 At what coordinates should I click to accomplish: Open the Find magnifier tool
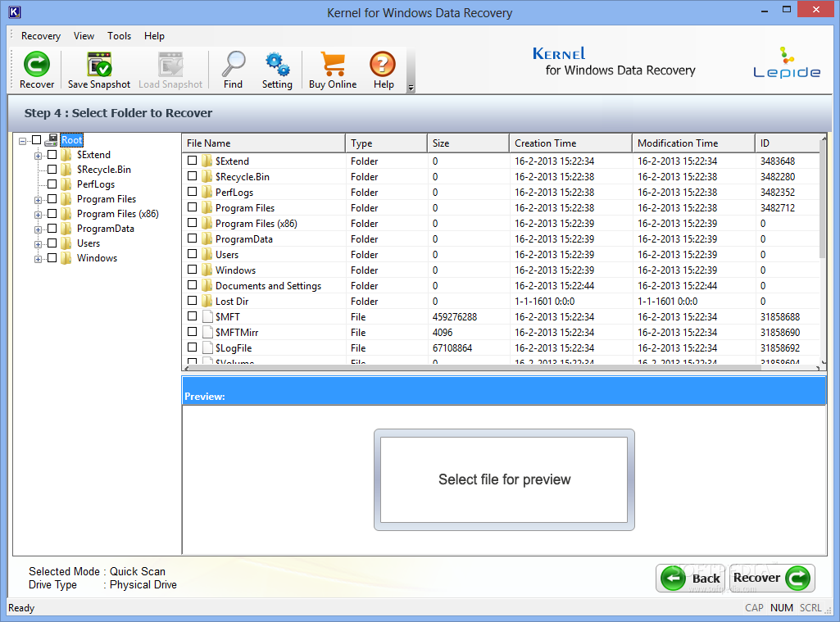point(233,65)
